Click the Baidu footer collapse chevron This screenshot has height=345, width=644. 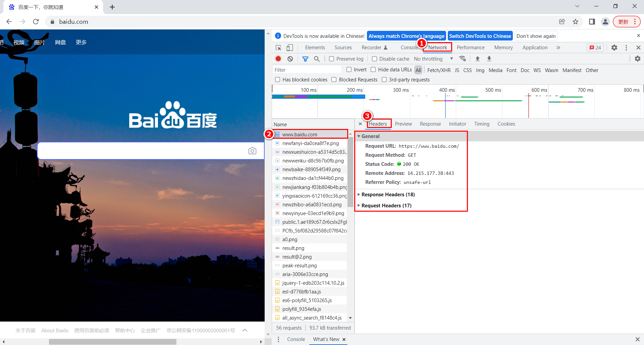(245, 330)
